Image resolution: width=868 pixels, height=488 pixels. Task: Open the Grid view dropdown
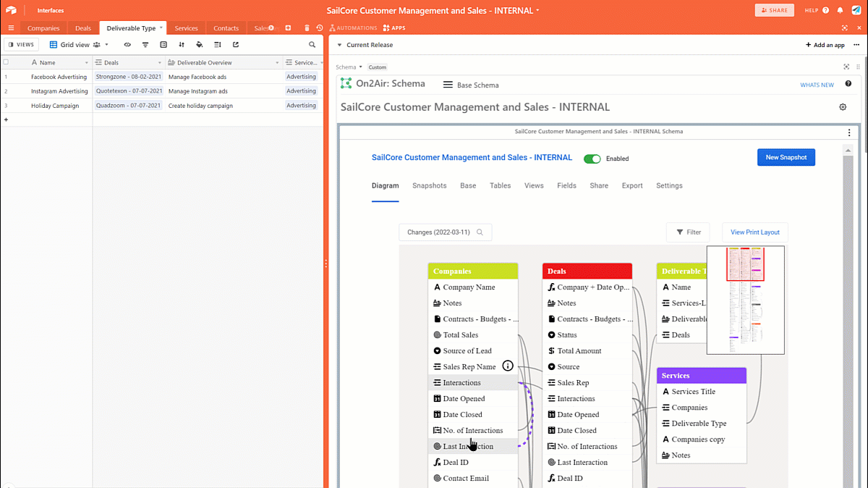coord(79,45)
